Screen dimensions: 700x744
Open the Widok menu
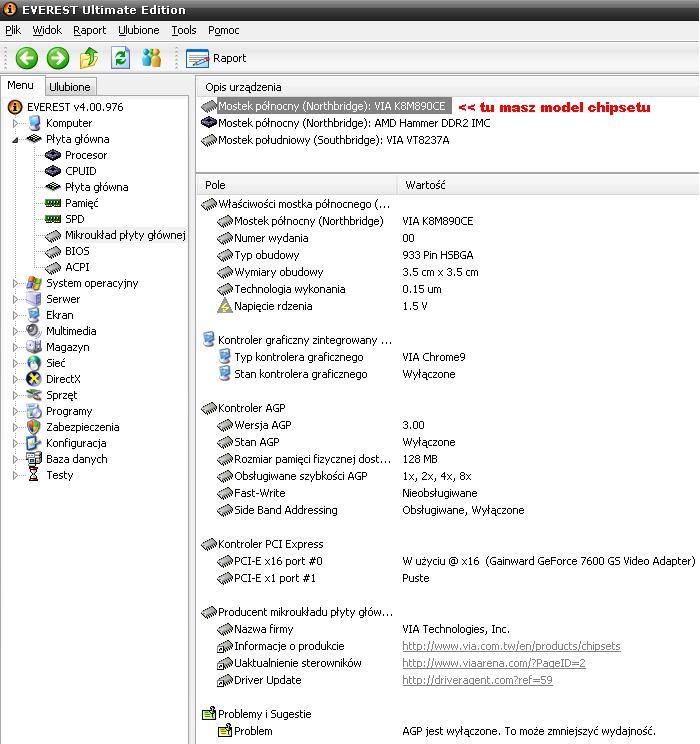(x=47, y=30)
